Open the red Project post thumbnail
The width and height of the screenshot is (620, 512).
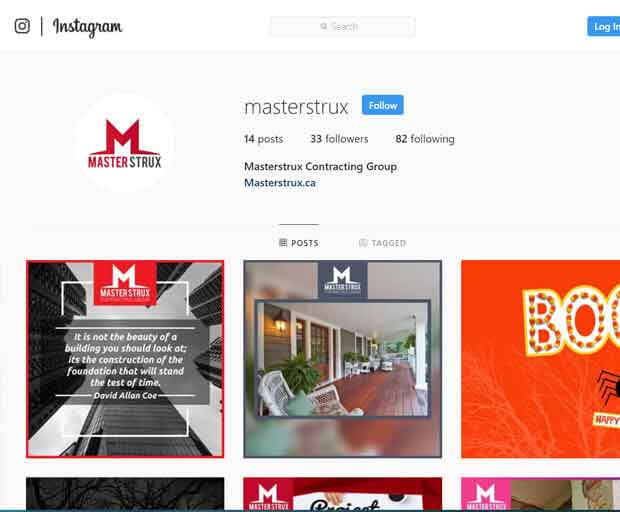(342, 494)
